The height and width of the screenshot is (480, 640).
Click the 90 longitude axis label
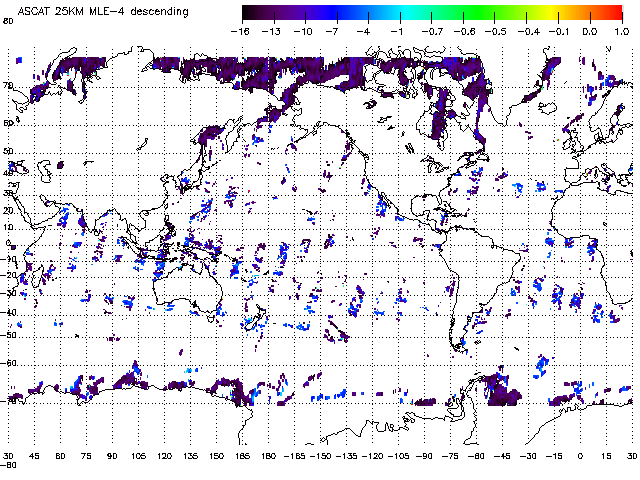(112, 456)
